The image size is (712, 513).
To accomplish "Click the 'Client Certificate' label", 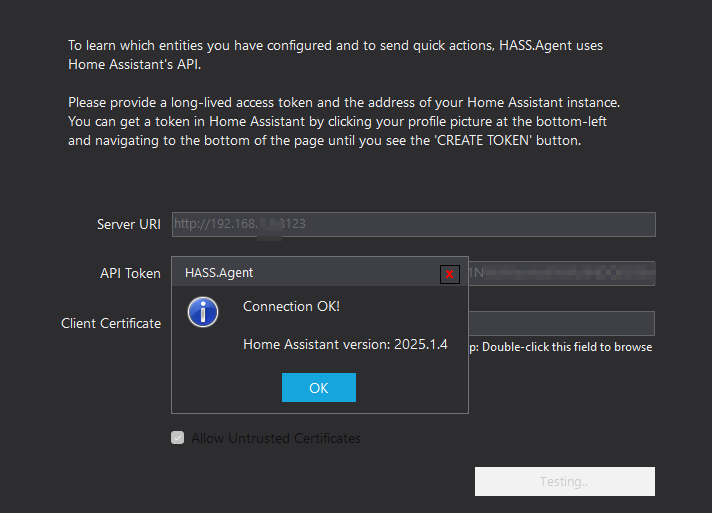I will [111, 323].
